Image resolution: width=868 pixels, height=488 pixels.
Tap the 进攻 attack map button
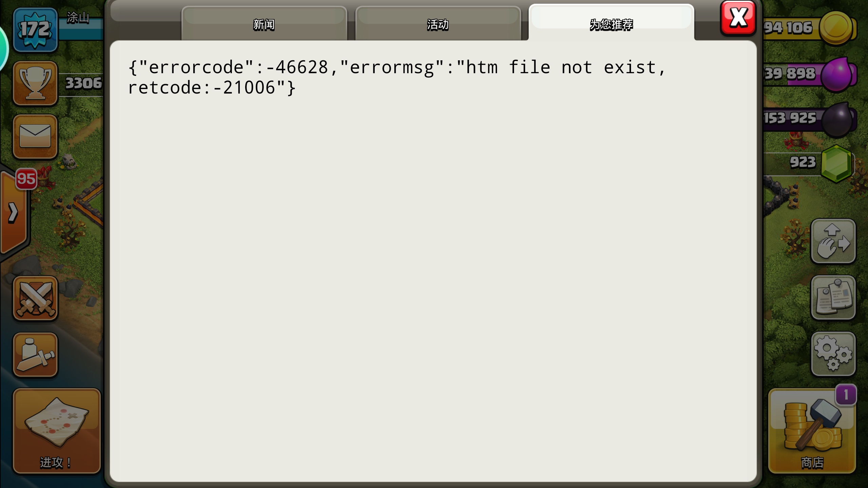[57, 431]
